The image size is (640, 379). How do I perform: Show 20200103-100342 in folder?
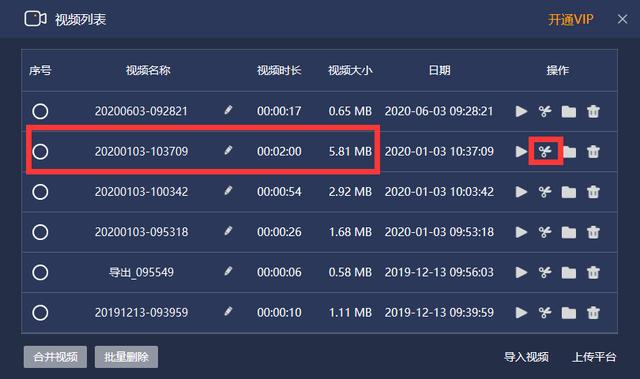(569, 192)
